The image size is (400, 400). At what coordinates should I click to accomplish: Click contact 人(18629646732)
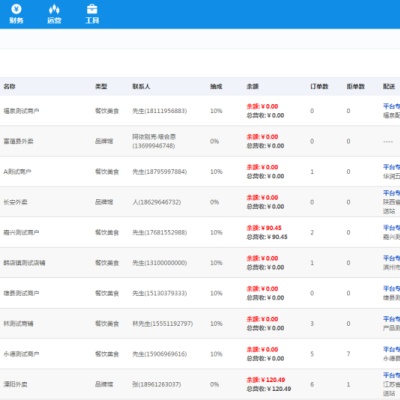157,202
